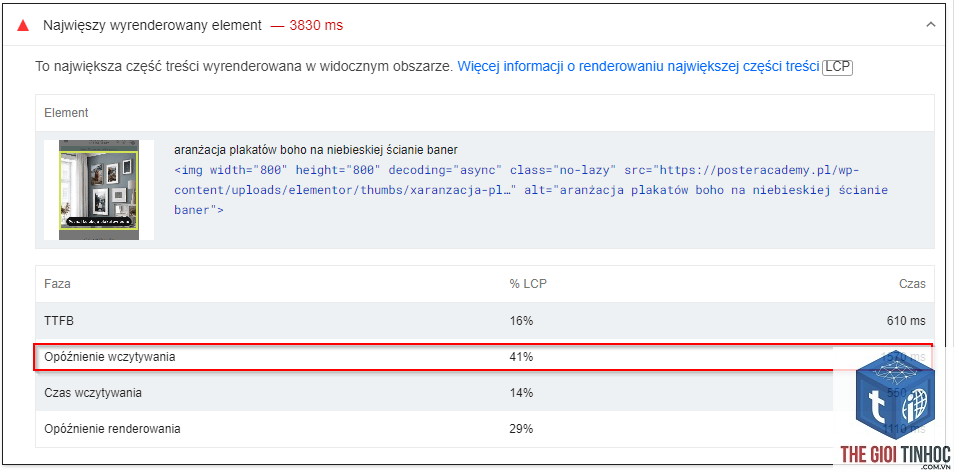Click the 16% value in TTFB row
Viewport: 958px width, 472px height.
(521, 321)
